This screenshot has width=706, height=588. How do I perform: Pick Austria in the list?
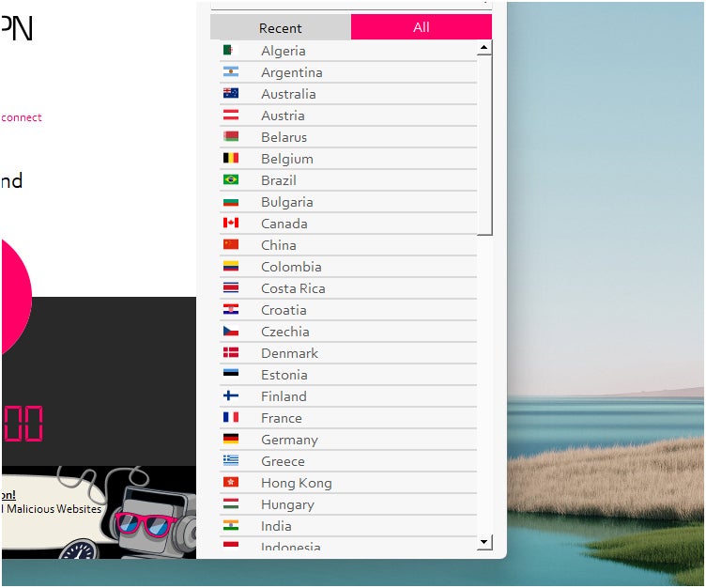(283, 116)
